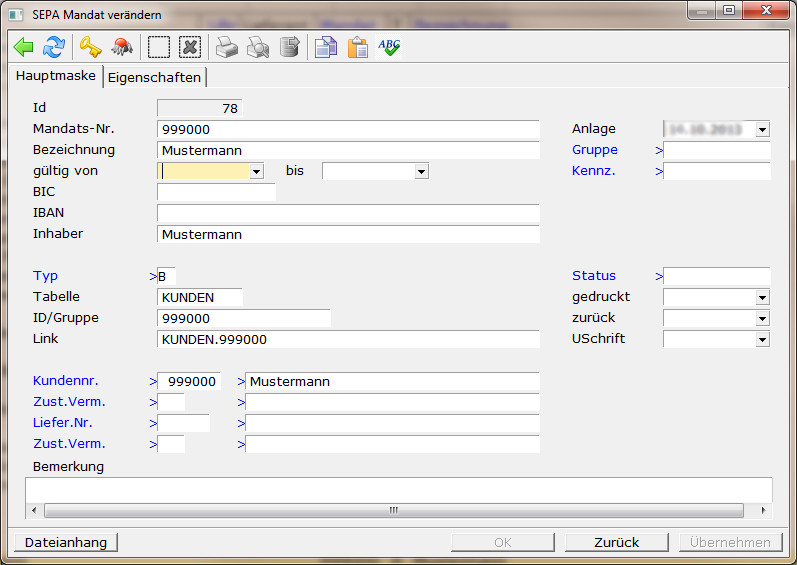Open the 'gültig von' date dropdown
Viewport: 797px width, 565px height.
pyautogui.click(x=256, y=172)
